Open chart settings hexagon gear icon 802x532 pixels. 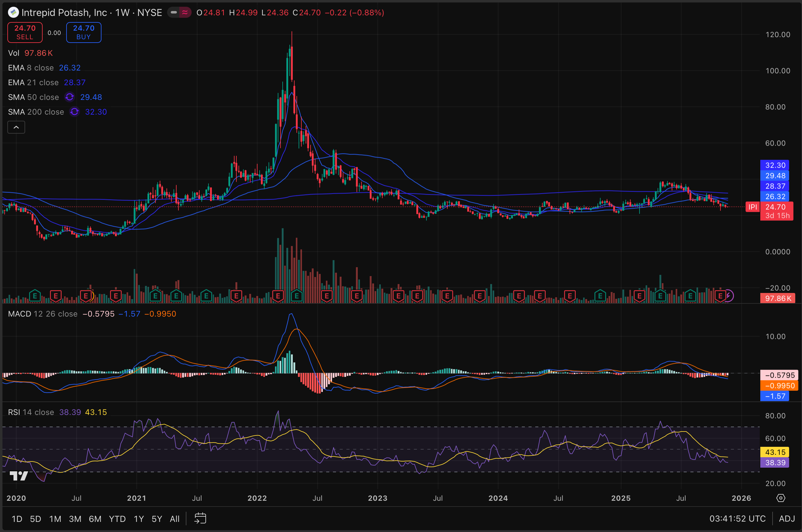point(781,498)
